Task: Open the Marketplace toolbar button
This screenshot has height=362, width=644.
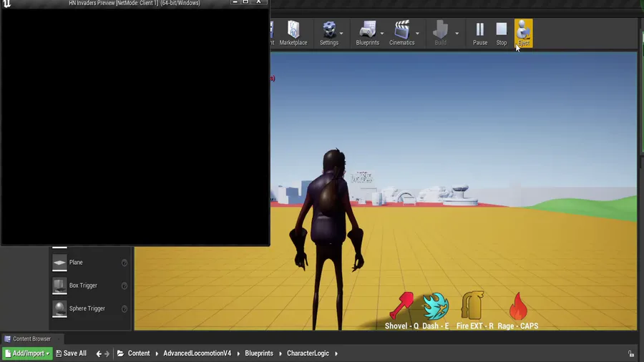Action: (293, 33)
